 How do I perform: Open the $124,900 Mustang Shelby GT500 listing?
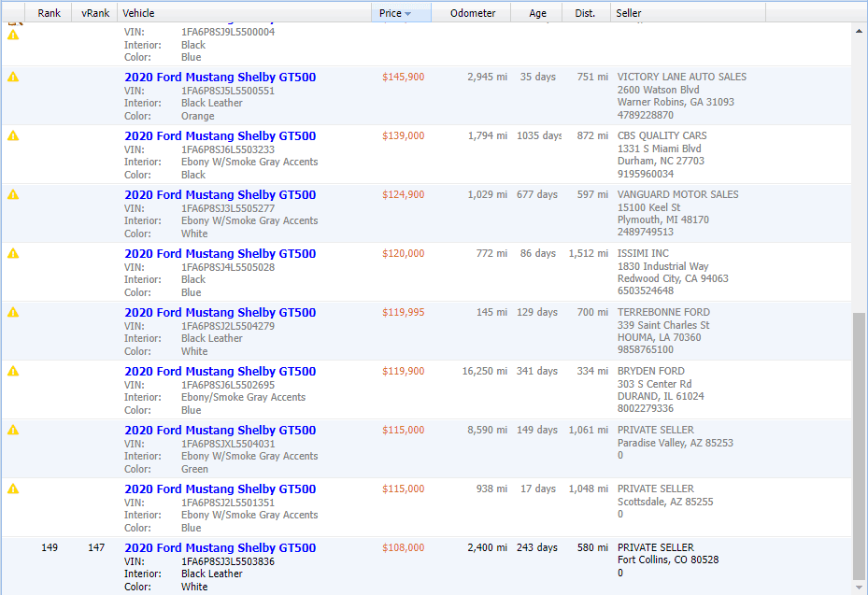(221, 195)
